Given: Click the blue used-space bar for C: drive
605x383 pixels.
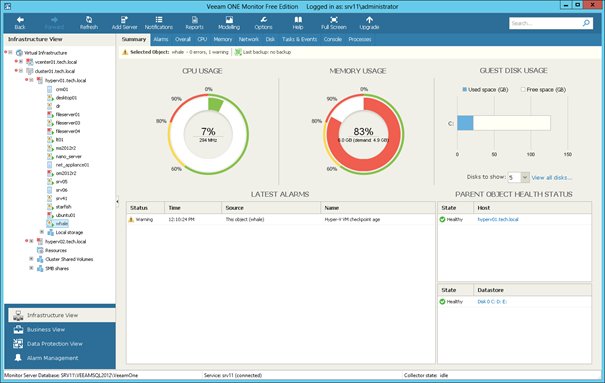Looking at the screenshot, I should (465, 123).
